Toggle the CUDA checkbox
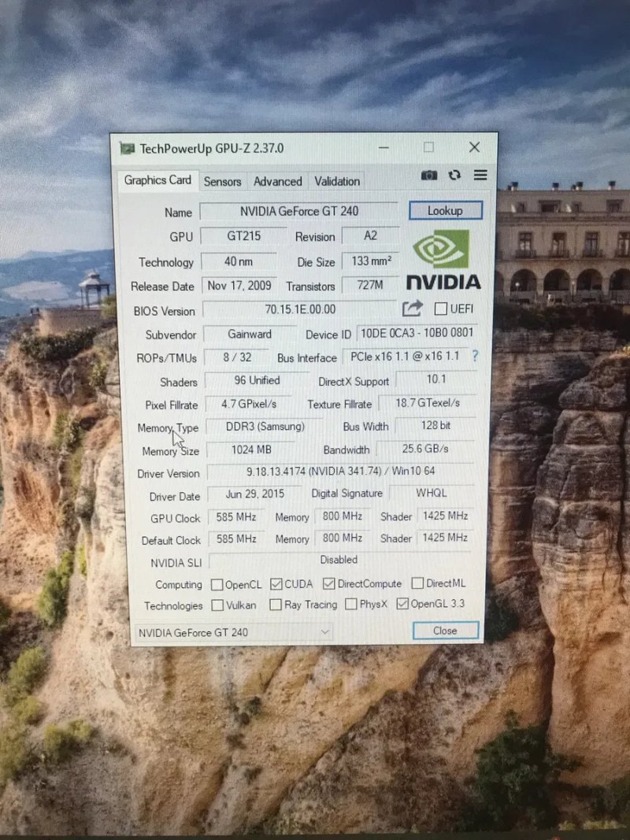The width and height of the screenshot is (630, 840). [276, 584]
